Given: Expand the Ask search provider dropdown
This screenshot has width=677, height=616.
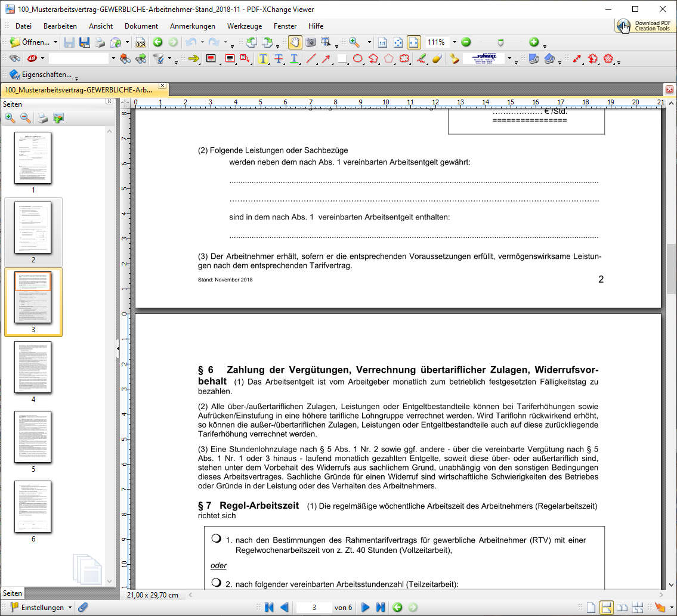Looking at the screenshot, I should 42,58.
